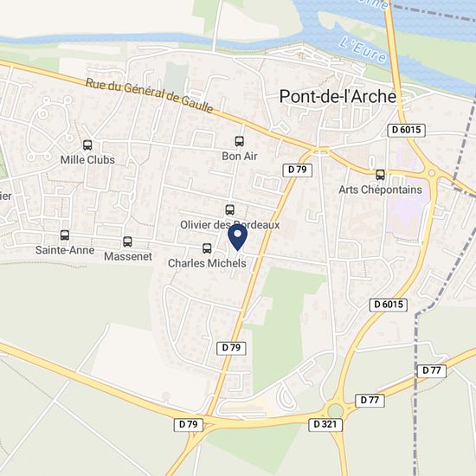Click the Mille Clubs stop name

point(87,160)
